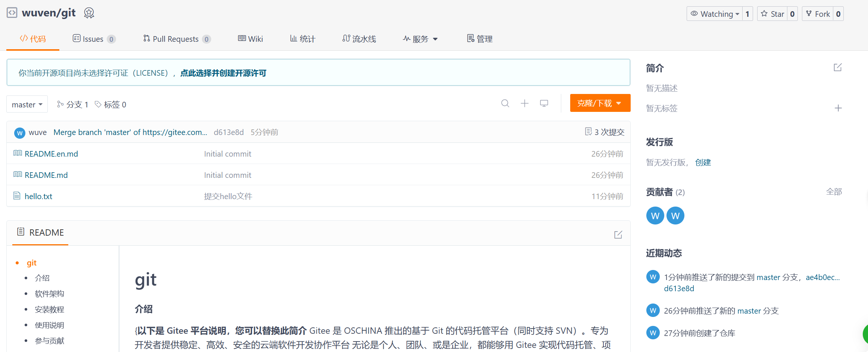Open the Wiki tab

[250, 39]
